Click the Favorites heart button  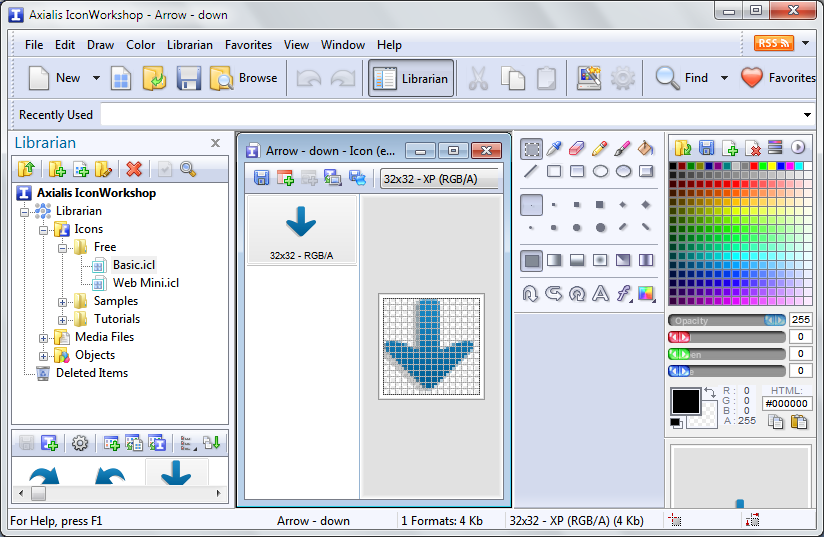(778, 78)
